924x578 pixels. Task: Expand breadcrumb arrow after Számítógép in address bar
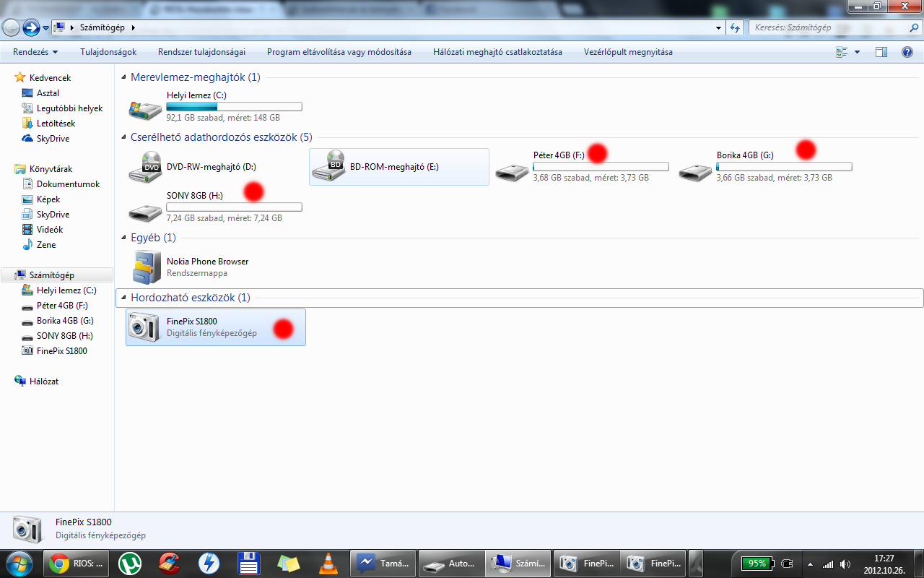(x=134, y=27)
